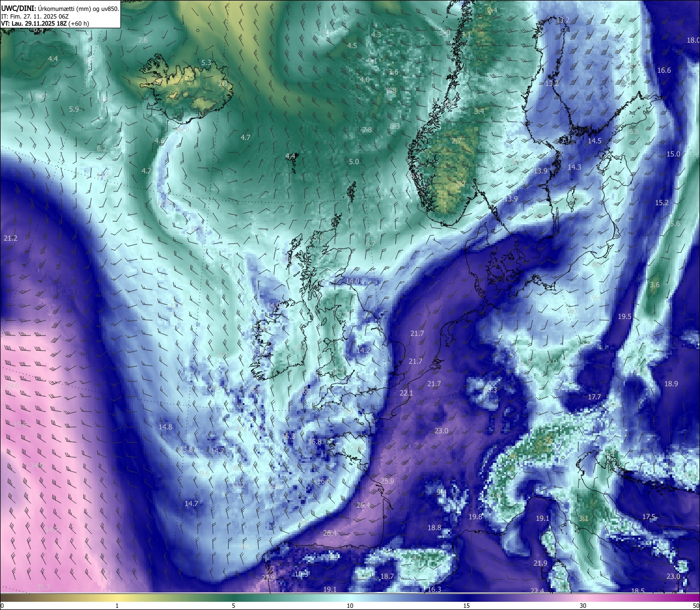The height and width of the screenshot is (610, 700).
Task: Click the 19.8 value on the map
Action: coord(475,516)
